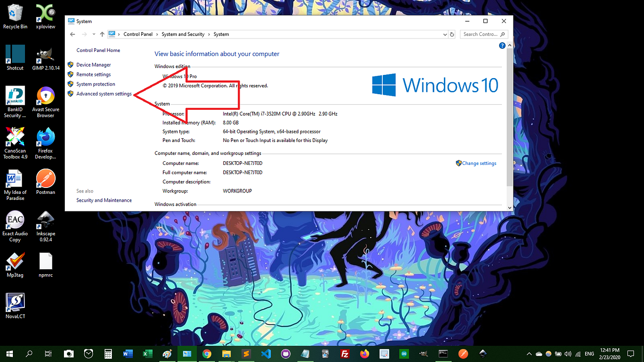Go to Control Panel Home
The image size is (644, 362).
[98, 51]
